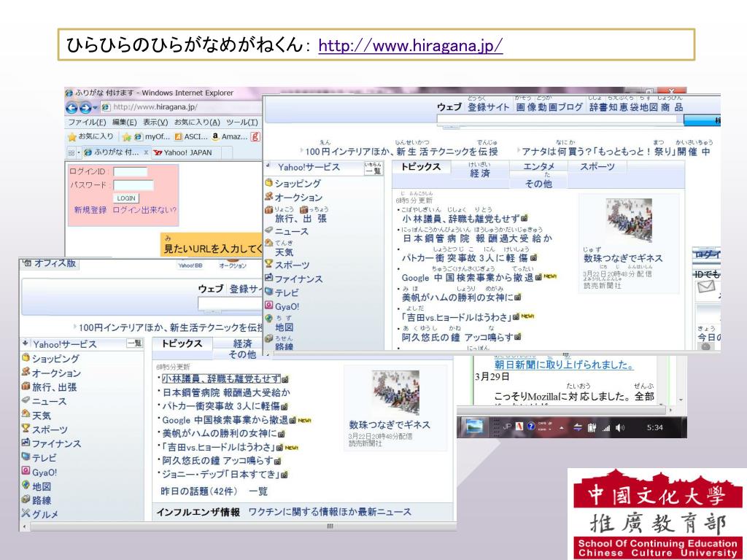Click the blue question mark help icon in taskbar

[x=531, y=427]
